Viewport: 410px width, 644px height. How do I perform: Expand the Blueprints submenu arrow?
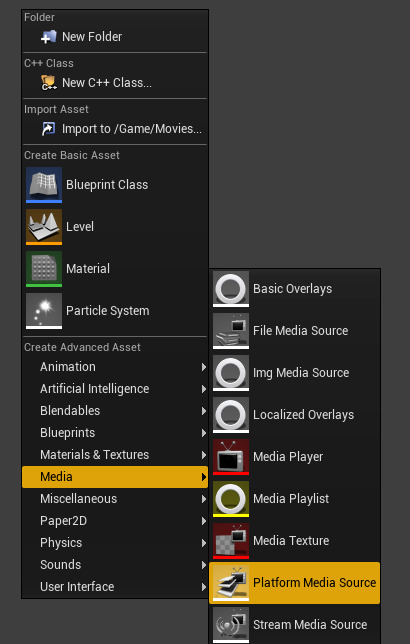[203, 433]
